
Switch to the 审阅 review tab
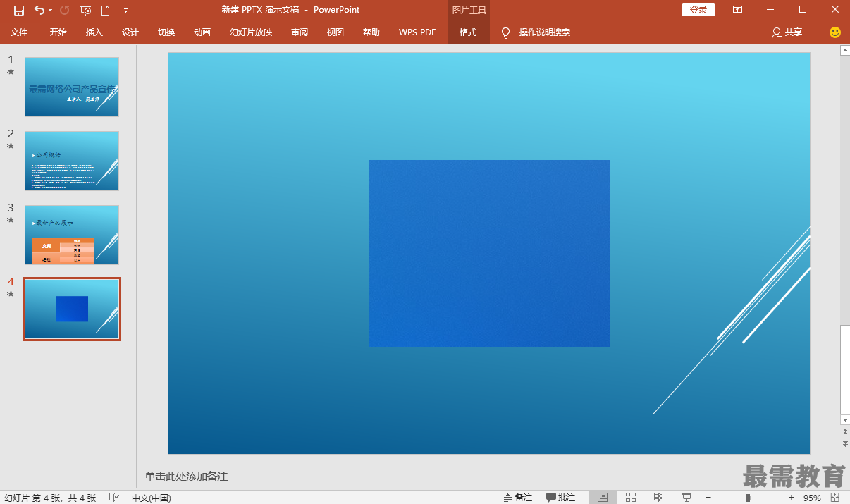300,32
